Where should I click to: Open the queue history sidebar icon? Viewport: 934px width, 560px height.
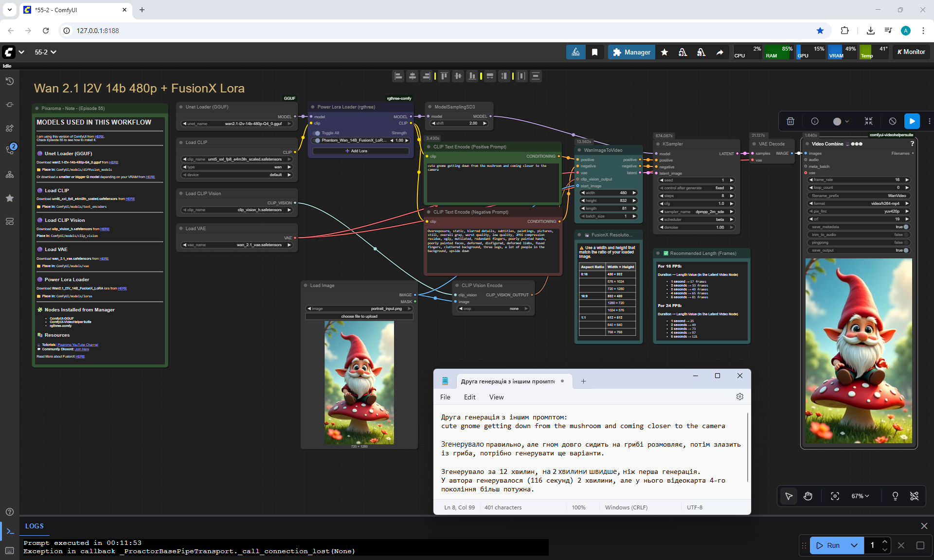pyautogui.click(x=9, y=81)
